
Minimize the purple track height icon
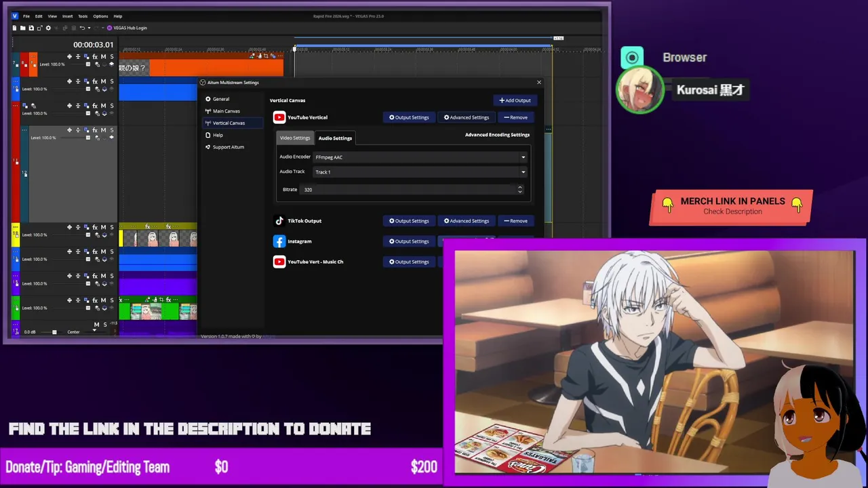(x=78, y=276)
